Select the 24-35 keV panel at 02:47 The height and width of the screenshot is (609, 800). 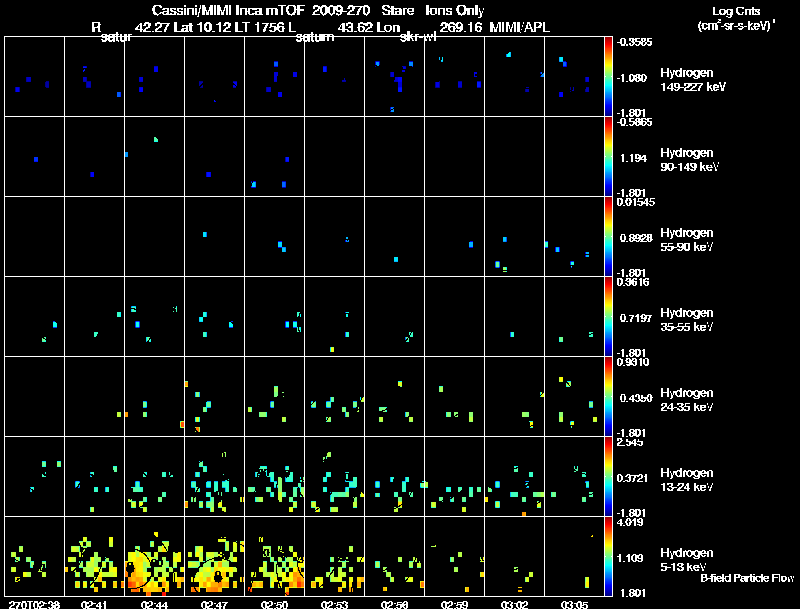(x=215, y=396)
